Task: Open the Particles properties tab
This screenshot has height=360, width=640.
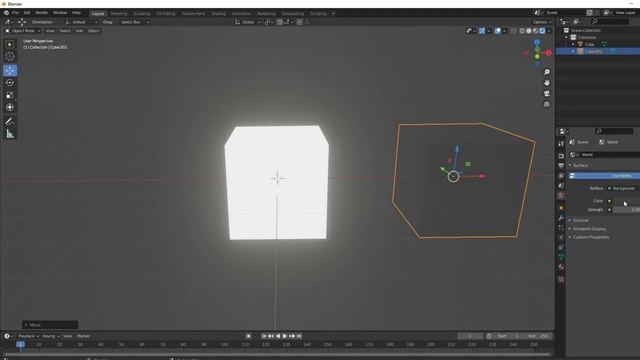Action: click(x=561, y=228)
